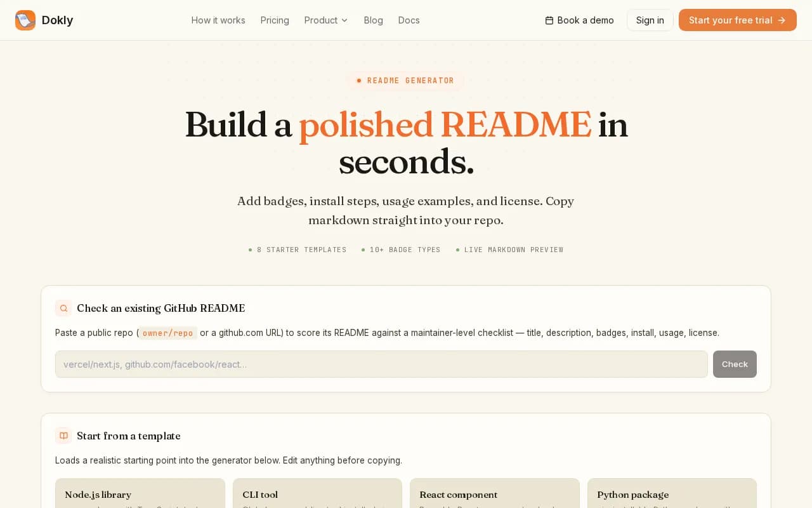Click the 8 STARTER TEMPLATES label
The image size is (812, 508).
298,250
